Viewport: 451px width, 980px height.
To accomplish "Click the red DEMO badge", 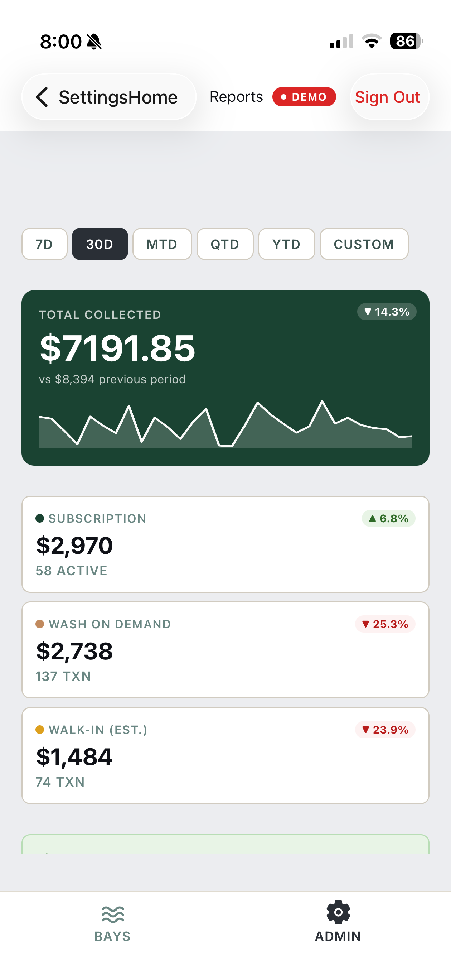I will click(x=304, y=97).
